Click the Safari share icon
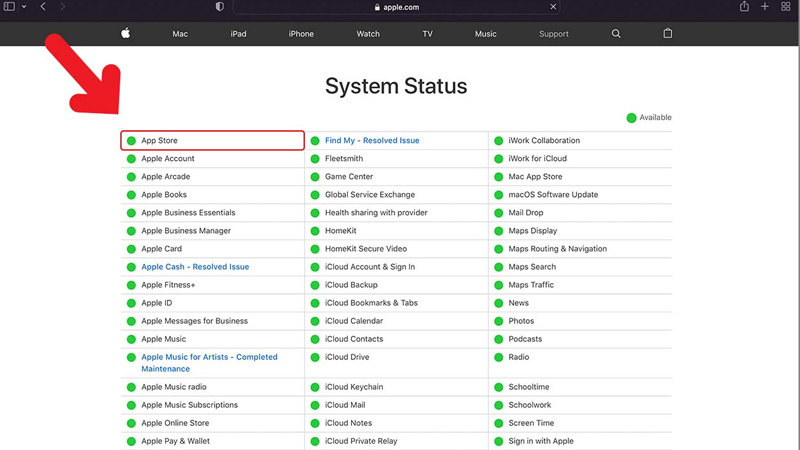Screen dimensions: 800x450 [x=744, y=7]
